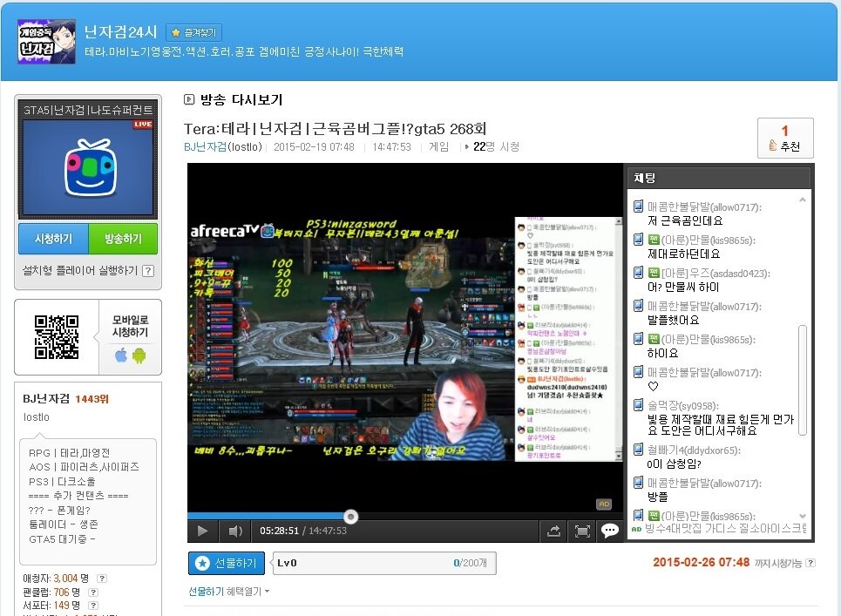Click the live broadcast thumbnail
The height and width of the screenshot is (616, 841).
87,167
